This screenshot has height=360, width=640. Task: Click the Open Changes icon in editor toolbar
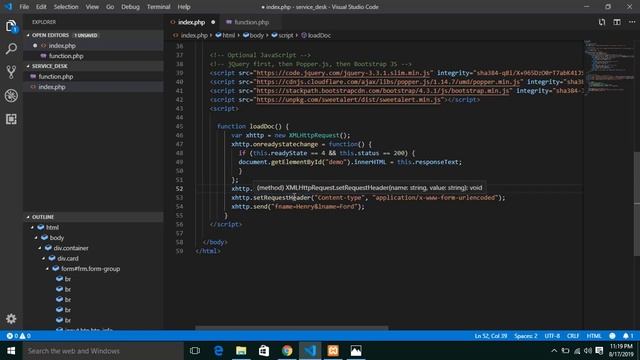(x=602, y=22)
